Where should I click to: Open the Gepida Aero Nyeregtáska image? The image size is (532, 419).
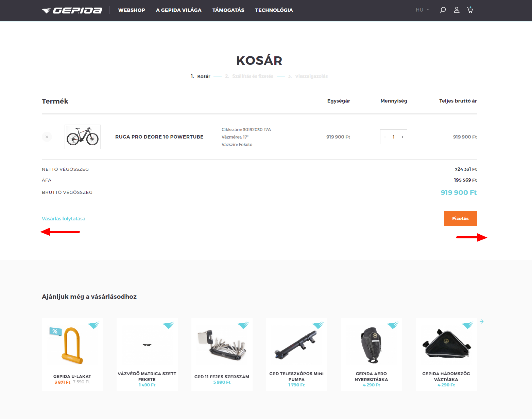tap(372, 345)
